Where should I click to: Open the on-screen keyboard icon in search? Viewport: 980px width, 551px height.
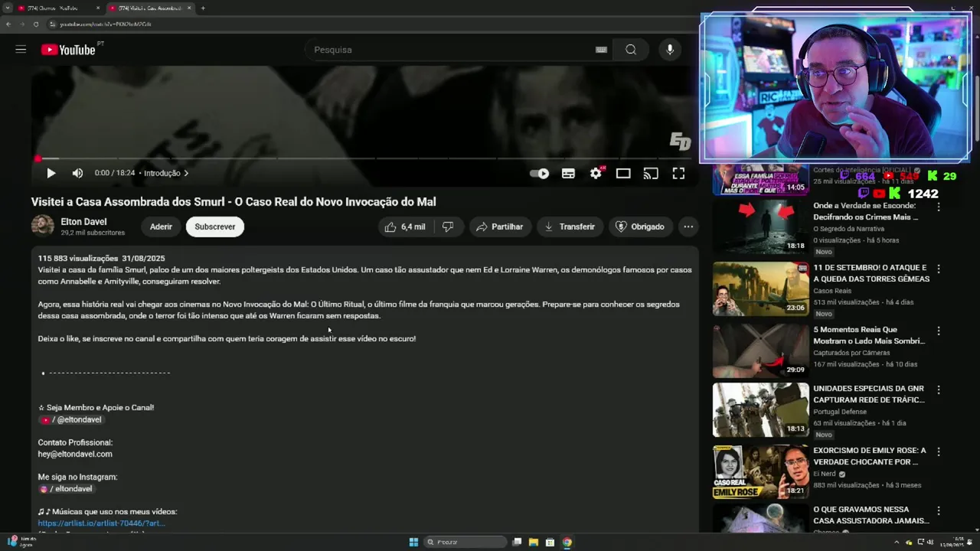coord(601,50)
